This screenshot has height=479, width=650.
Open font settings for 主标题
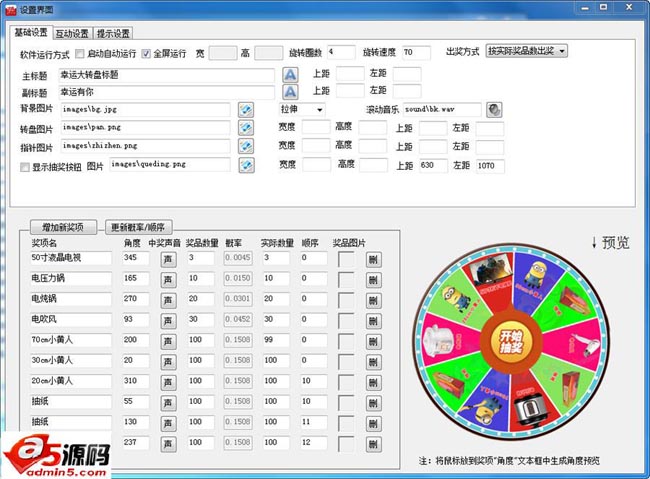point(290,75)
